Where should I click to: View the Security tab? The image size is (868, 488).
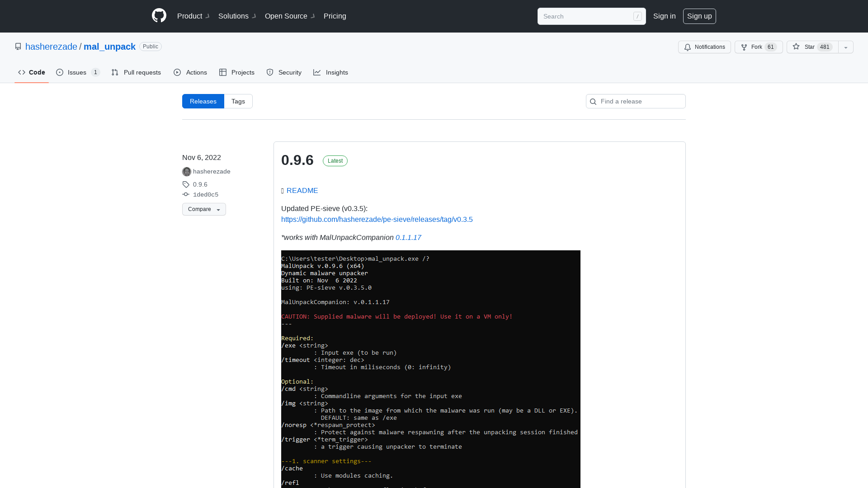(284, 72)
